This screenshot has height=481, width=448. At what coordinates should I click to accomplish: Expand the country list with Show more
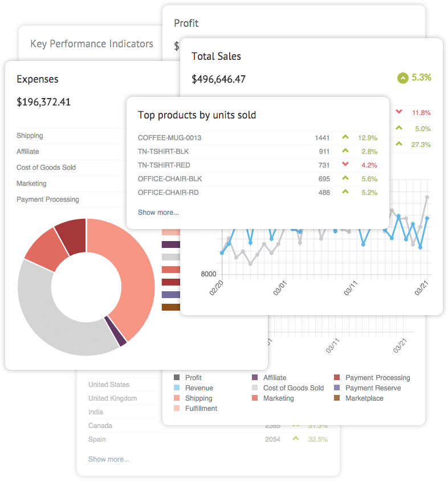point(109,459)
